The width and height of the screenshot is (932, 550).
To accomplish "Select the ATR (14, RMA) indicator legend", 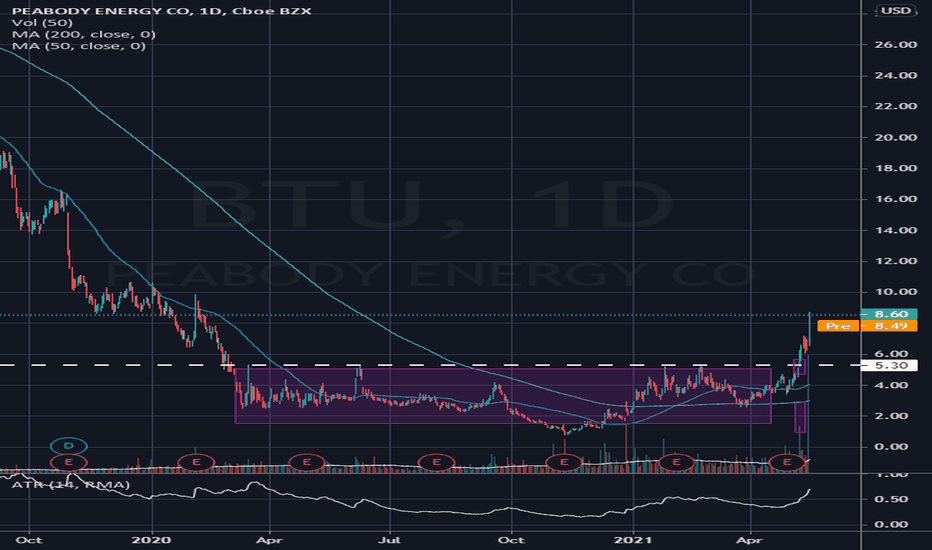I will point(71,485).
